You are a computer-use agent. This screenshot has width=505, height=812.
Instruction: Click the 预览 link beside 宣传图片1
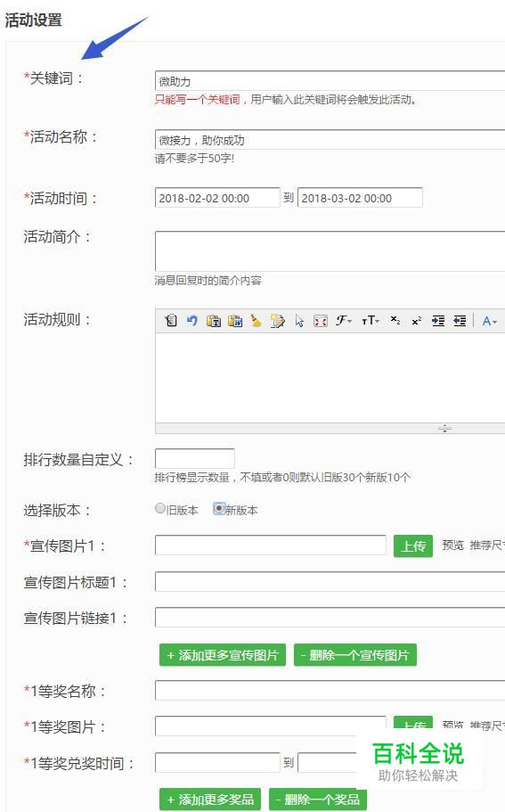click(x=452, y=545)
